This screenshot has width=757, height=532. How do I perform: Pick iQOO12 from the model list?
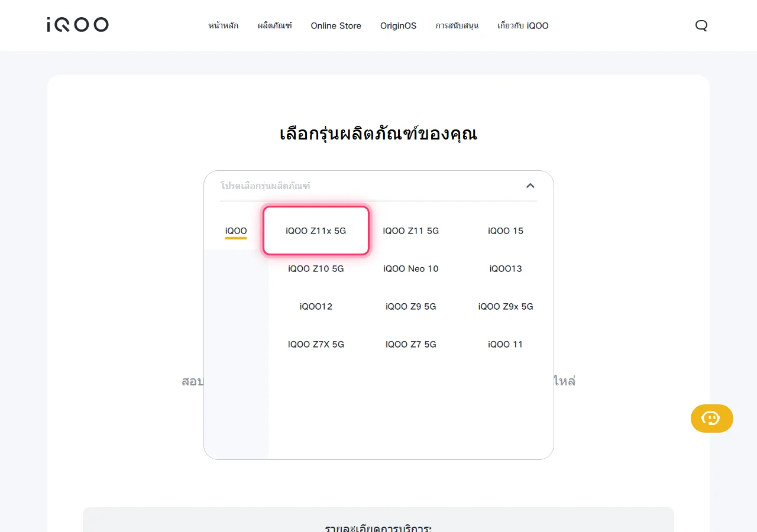tap(316, 307)
